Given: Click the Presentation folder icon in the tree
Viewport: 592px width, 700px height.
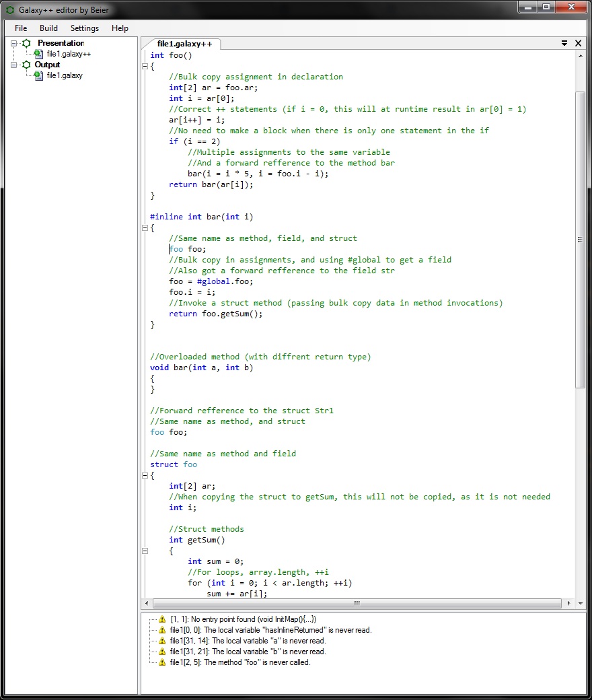Looking at the screenshot, I should (x=26, y=43).
